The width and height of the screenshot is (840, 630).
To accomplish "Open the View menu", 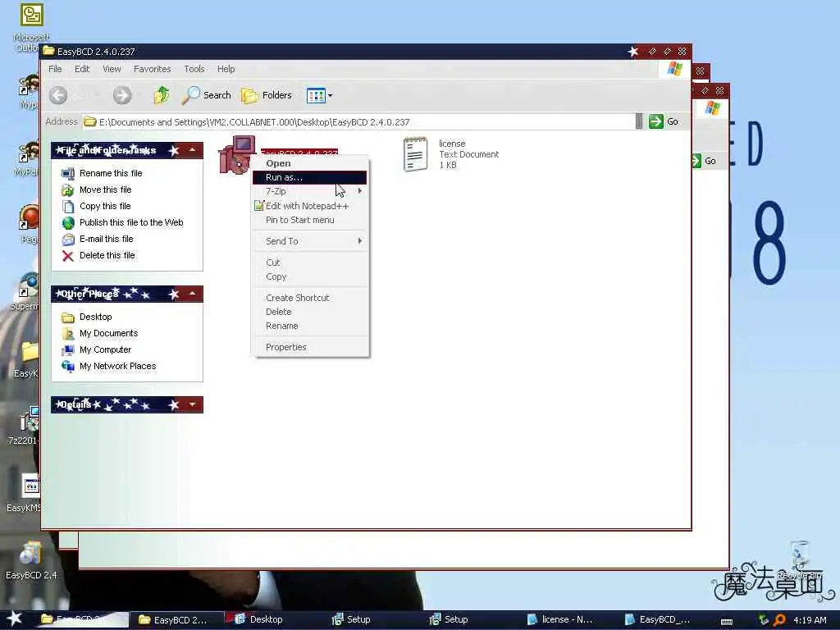I will (112, 69).
